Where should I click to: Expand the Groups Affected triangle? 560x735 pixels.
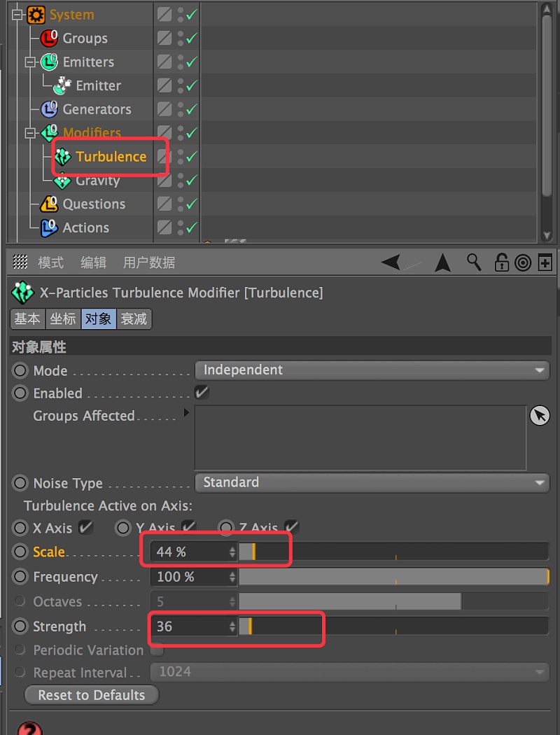click(x=186, y=412)
